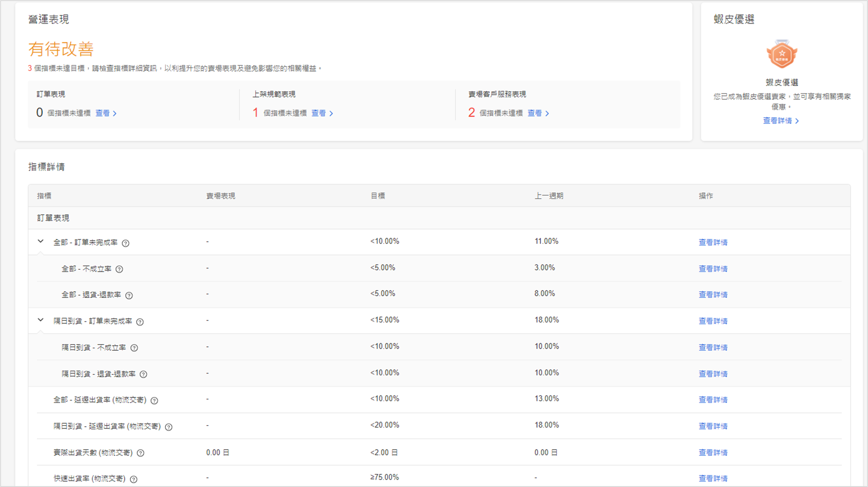The width and height of the screenshot is (868, 487).
Task: View details for 隔日到貨 - 延遲出貨率 row
Action: (713, 426)
